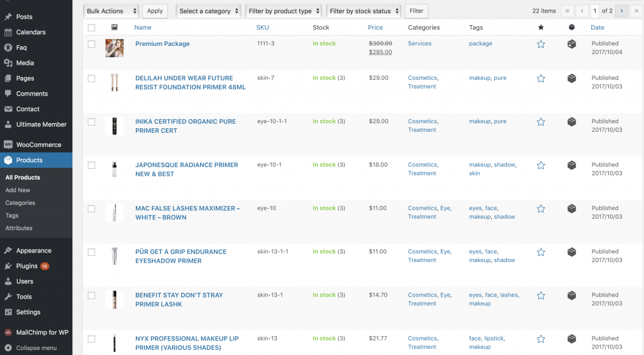Image resolution: width=644 pixels, height=355 pixels.
Task: Check the PÜR GET A GRIP row checkbox
Action: (92, 253)
